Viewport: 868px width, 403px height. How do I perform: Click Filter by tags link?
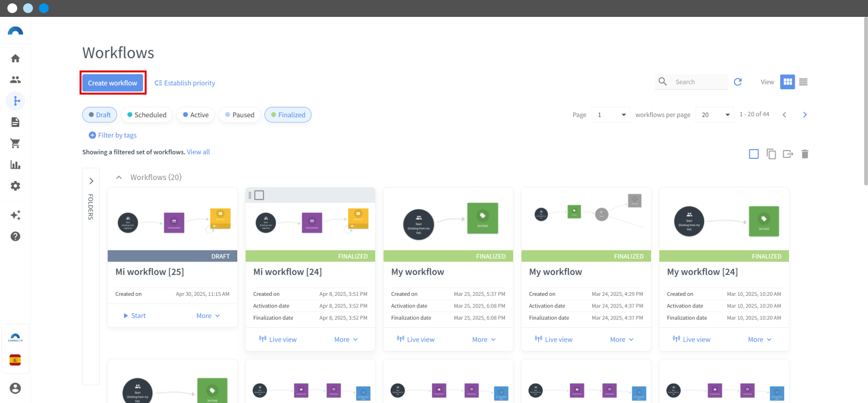(117, 135)
